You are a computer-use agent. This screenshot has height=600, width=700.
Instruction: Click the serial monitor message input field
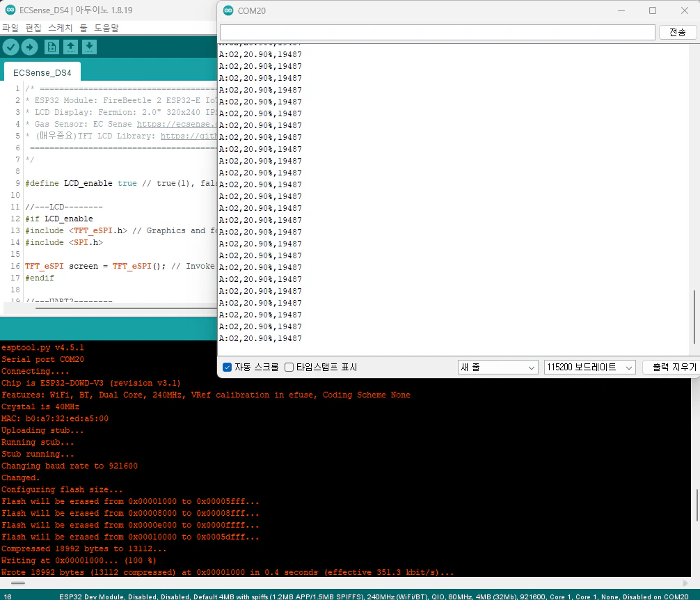(438, 32)
